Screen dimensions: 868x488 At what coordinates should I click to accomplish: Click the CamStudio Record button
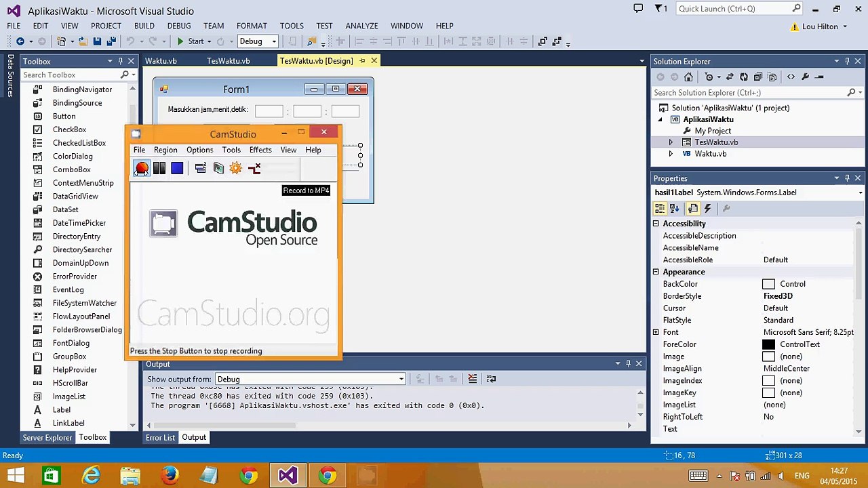(142, 168)
